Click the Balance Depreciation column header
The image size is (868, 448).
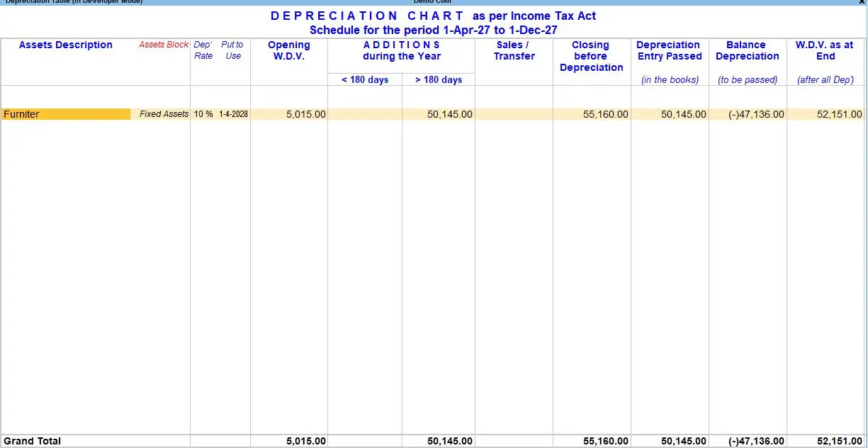[x=747, y=50]
